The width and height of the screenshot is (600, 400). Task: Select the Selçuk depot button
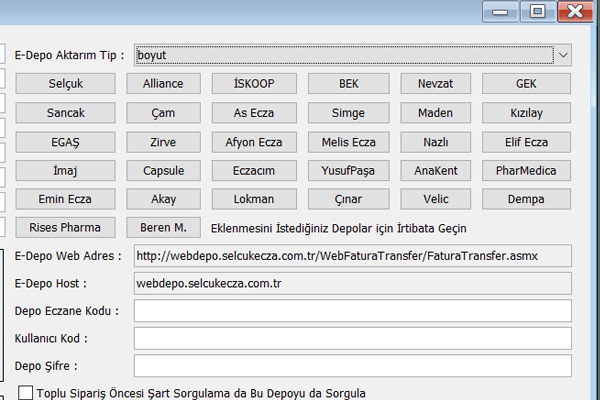tap(65, 83)
